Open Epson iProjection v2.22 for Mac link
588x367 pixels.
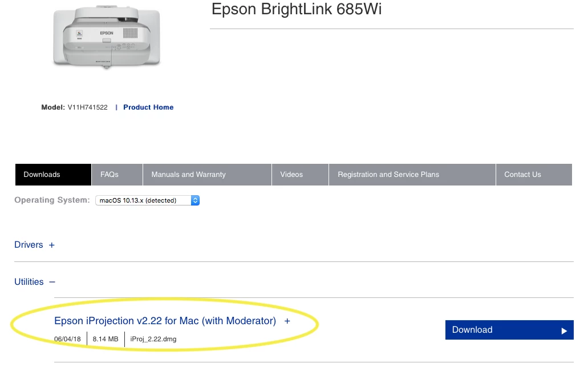(x=165, y=321)
